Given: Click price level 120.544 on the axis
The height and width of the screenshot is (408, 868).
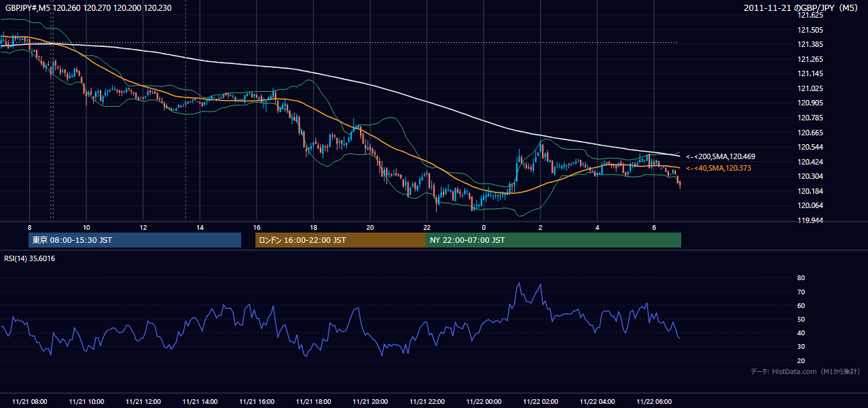Looking at the screenshot, I should pos(811,147).
